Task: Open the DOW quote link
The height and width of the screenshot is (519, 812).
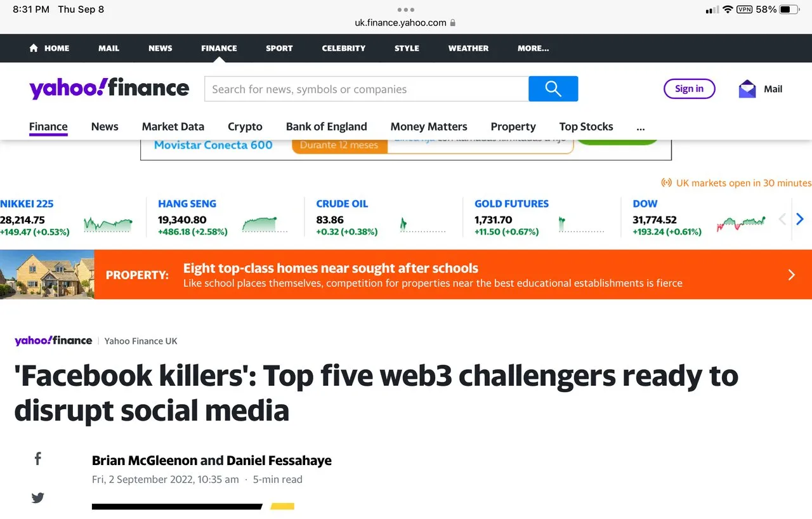Action: (645, 204)
